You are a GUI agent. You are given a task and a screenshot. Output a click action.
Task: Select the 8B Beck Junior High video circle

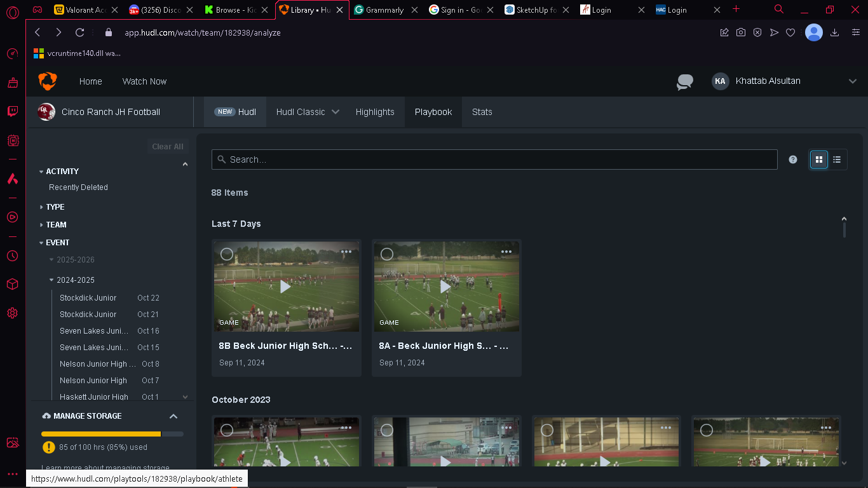pyautogui.click(x=227, y=254)
